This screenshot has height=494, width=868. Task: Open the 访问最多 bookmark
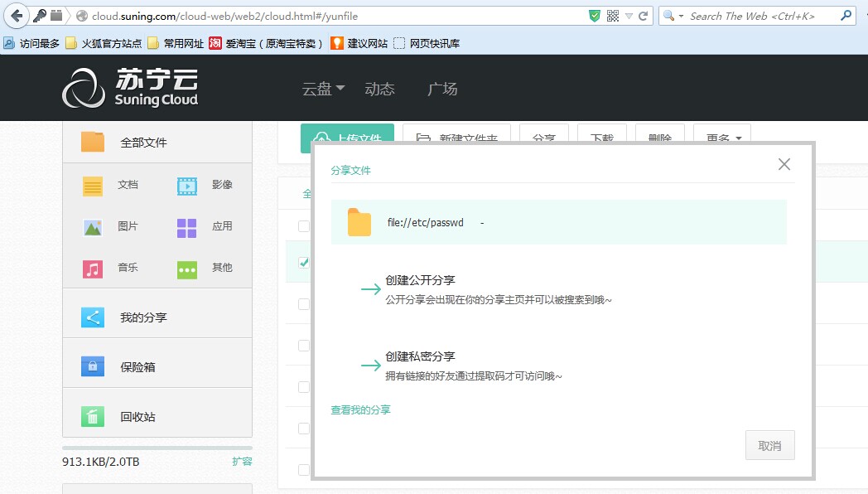[x=31, y=43]
